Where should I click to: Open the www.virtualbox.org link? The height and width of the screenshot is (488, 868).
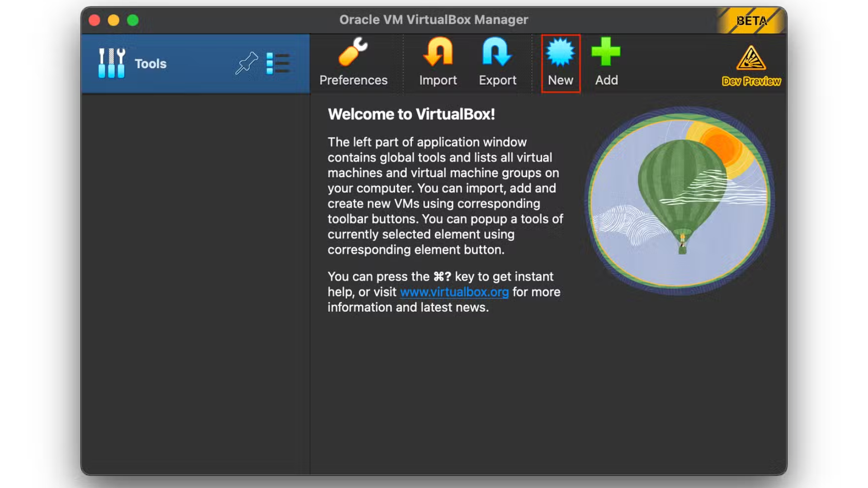point(454,292)
